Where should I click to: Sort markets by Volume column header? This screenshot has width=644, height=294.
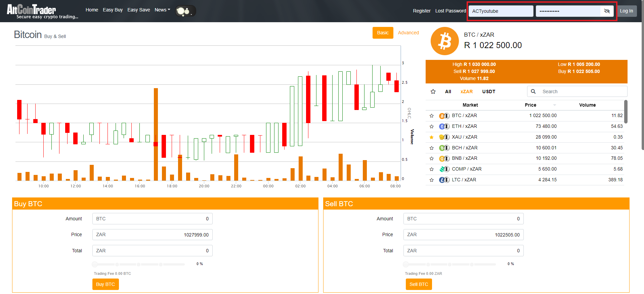[587, 105]
